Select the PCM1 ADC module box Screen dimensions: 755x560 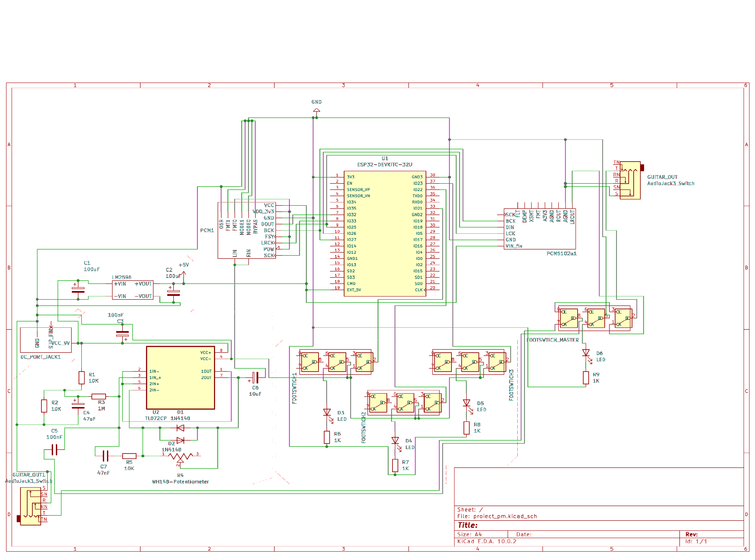point(246,230)
